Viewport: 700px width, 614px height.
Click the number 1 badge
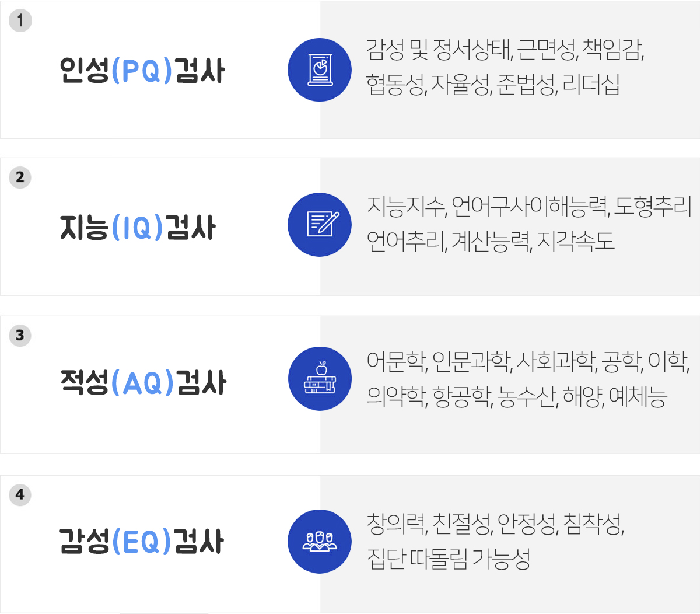(20, 20)
